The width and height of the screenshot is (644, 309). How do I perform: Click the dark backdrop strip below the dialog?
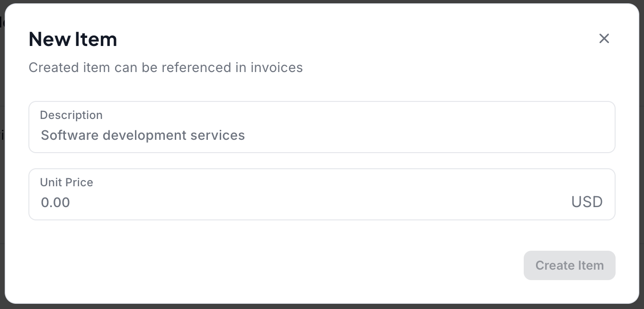322,306
